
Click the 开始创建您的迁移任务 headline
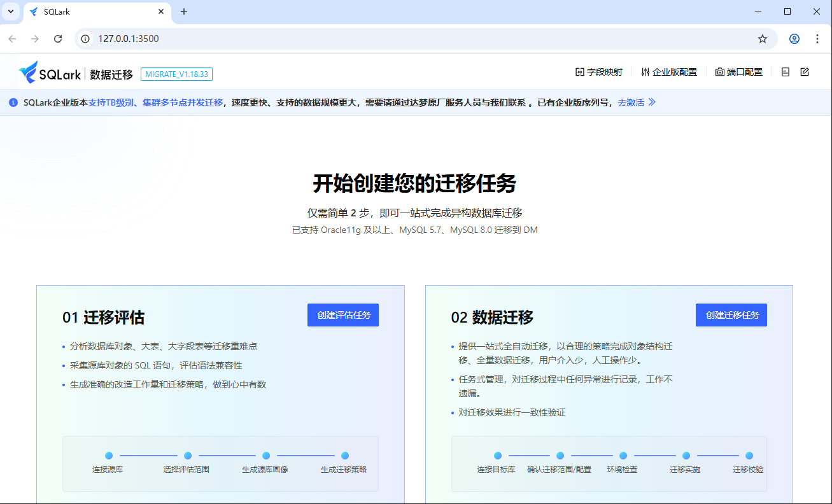(414, 184)
